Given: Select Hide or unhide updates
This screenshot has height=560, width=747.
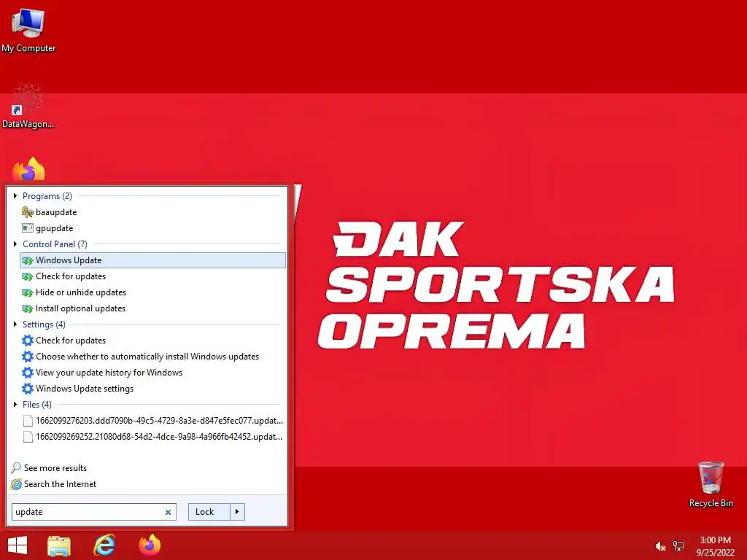Looking at the screenshot, I should pos(152,292).
